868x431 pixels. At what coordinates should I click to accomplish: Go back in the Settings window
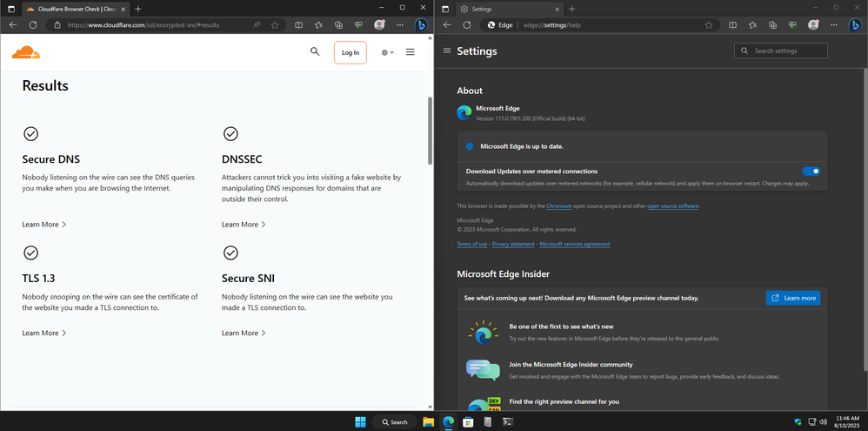click(447, 25)
